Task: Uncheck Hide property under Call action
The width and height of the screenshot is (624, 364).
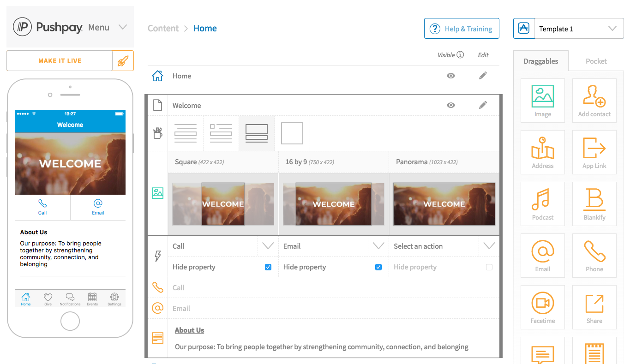Action: click(268, 267)
